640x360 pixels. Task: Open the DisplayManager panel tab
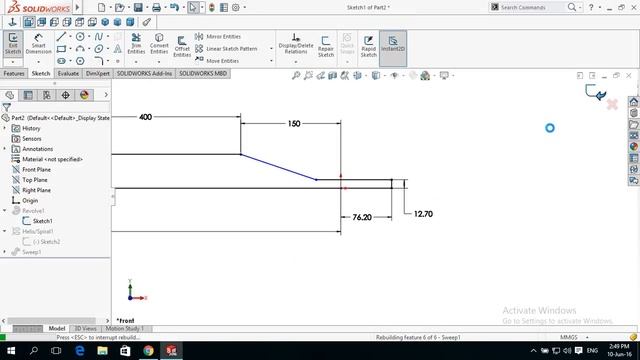pyautogui.click(x=84, y=95)
